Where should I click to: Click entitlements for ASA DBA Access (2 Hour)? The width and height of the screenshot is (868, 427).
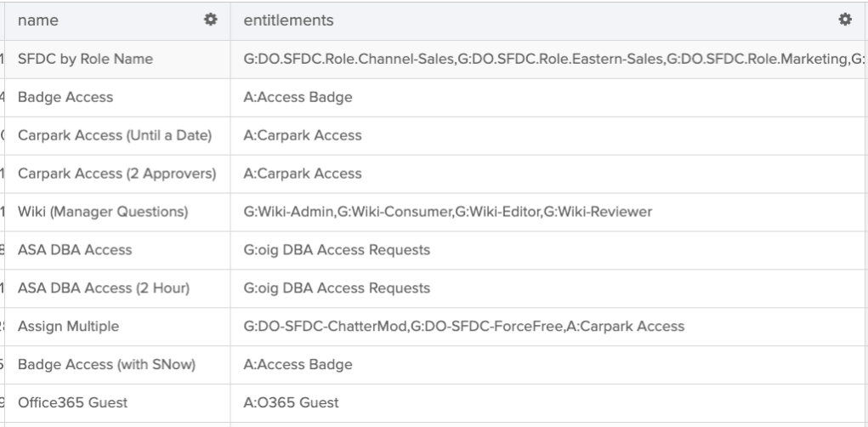click(x=337, y=288)
